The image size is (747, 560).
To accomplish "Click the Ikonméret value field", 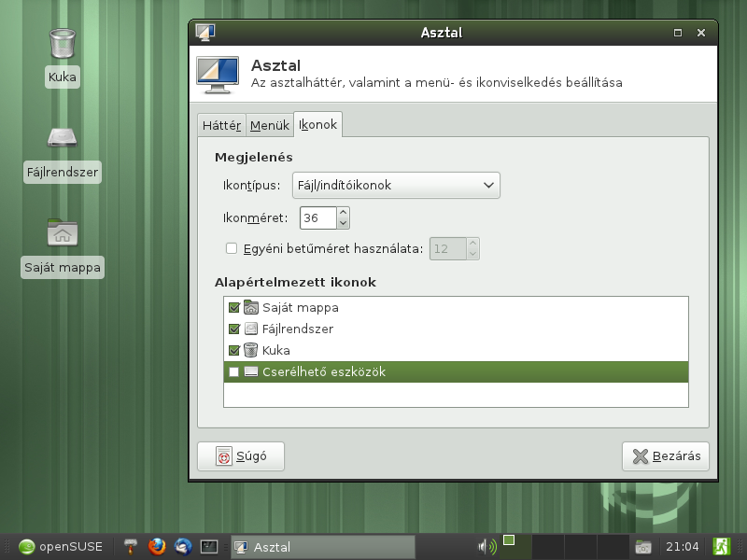I will pyautogui.click(x=318, y=218).
